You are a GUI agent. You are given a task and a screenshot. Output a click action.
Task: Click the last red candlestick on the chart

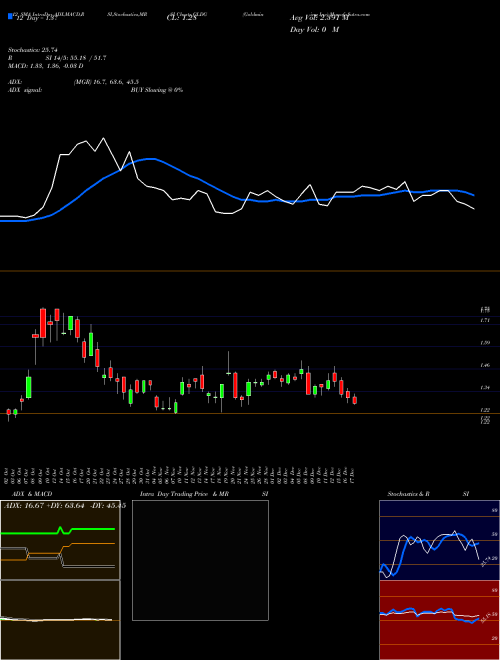355,400
